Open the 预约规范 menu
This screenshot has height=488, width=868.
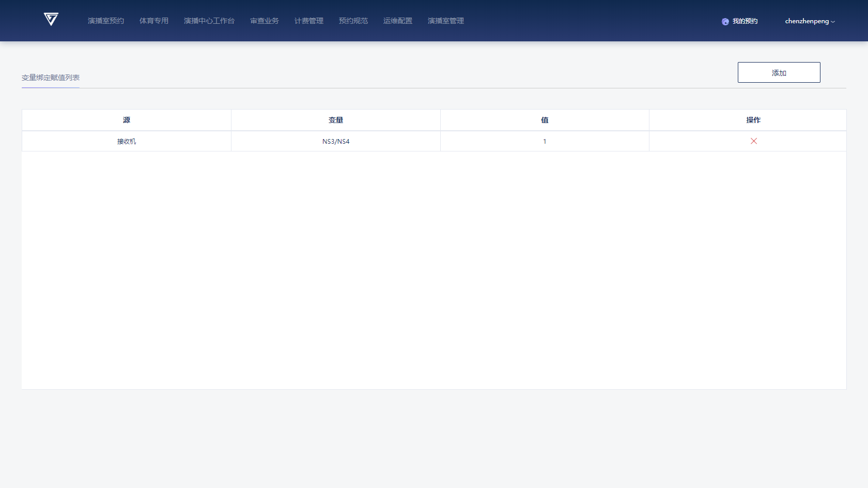click(x=353, y=21)
